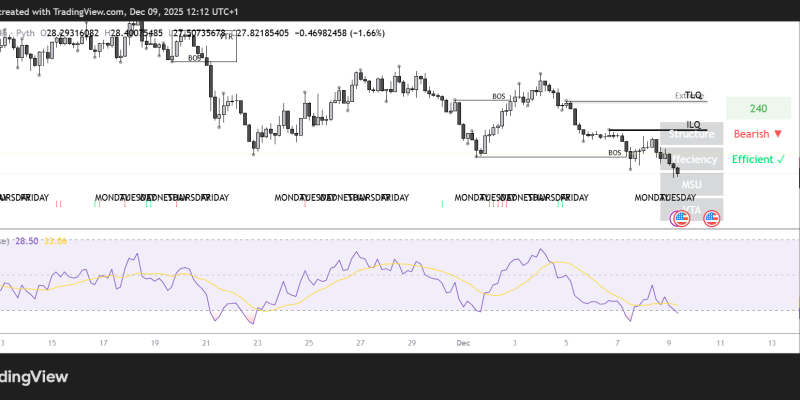The image size is (800, 400).
Task: Click the MSU row in the table
Action: [691, 185]
